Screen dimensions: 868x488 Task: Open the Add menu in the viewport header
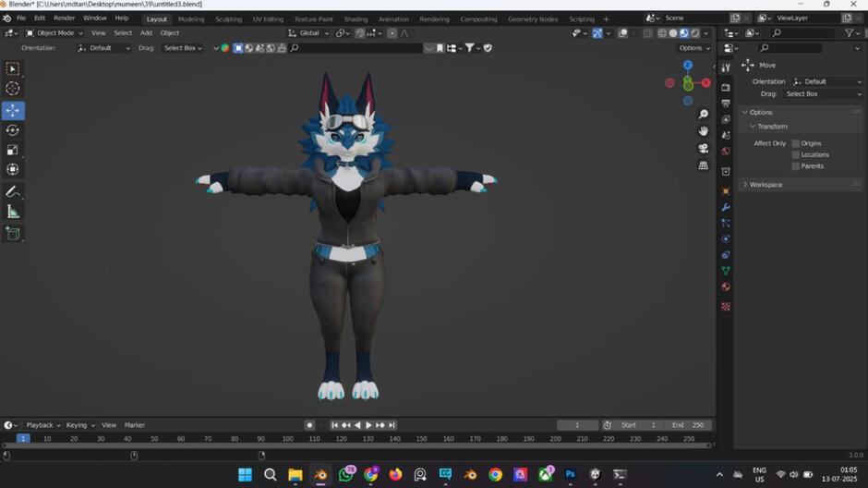(x=146, y=33)
